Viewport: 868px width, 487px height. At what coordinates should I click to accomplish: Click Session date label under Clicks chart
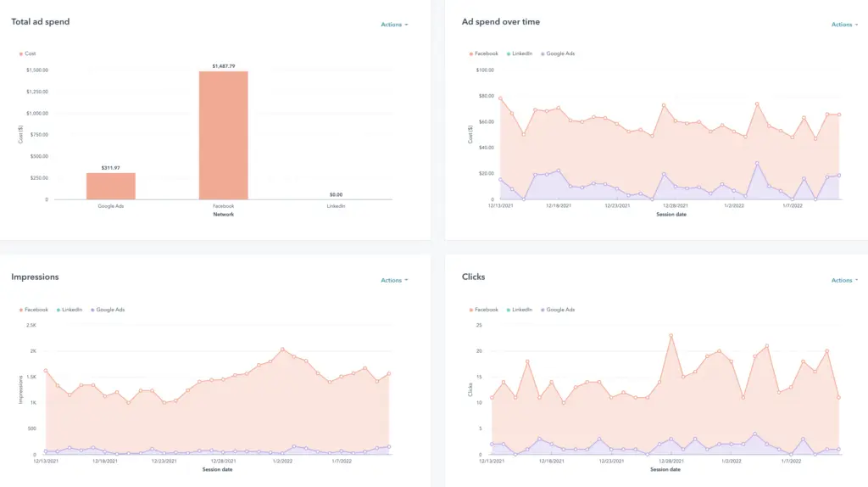[665, 469]
